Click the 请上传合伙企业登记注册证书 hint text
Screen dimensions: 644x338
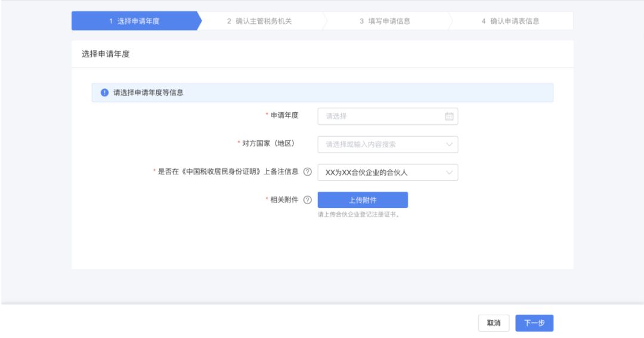pyautogui.click(x=359, y=214)
